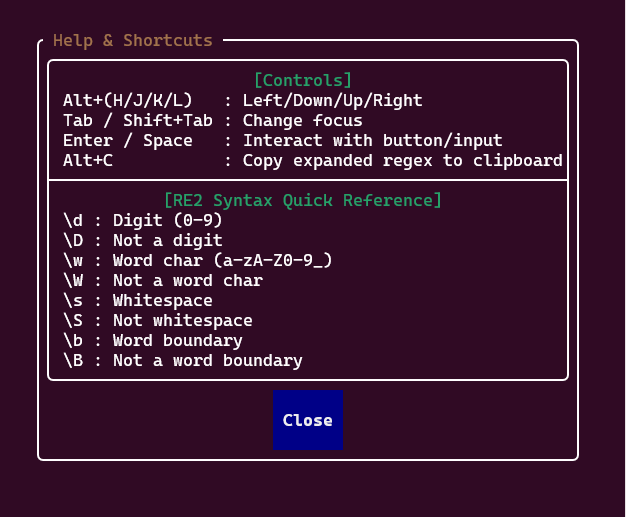626x518 pixels.
Task: Click the 'Left/Down/Up/Right' description
Action: pyautogui.click(x=333, y=101)
